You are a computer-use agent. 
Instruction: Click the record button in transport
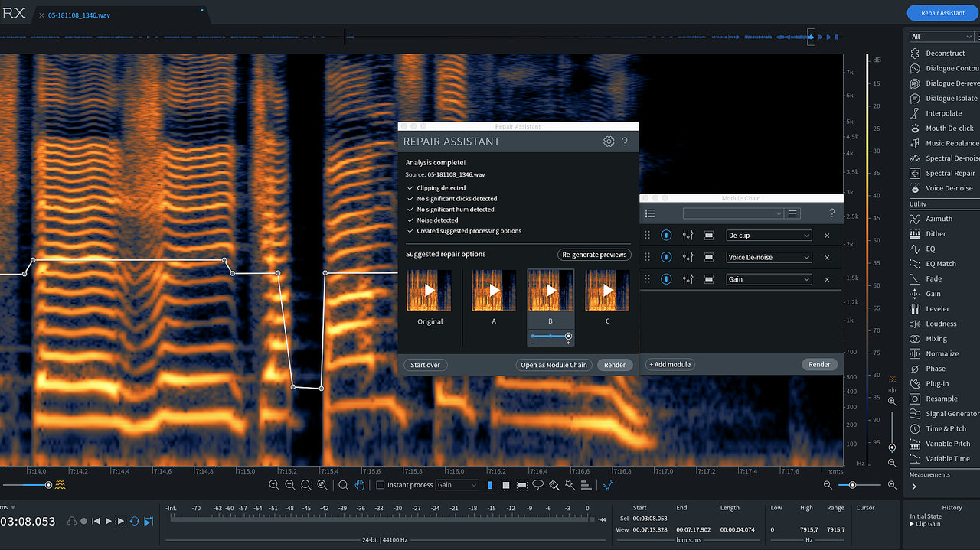click(x=83, y=522)
